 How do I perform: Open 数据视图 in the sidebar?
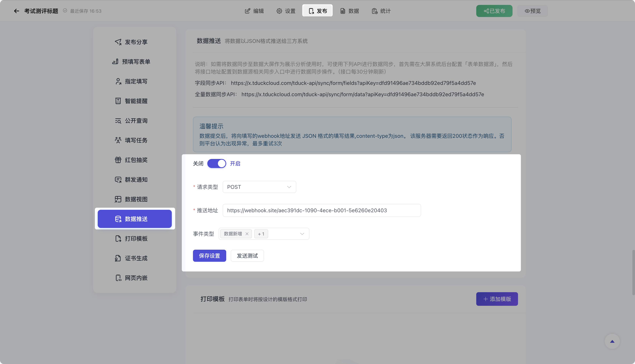pos(135,199)
